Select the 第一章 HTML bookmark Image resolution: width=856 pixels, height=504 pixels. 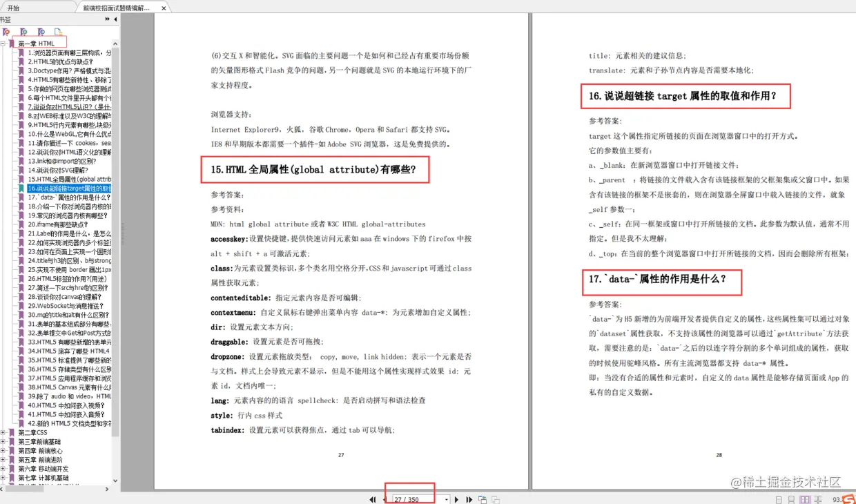37,43
